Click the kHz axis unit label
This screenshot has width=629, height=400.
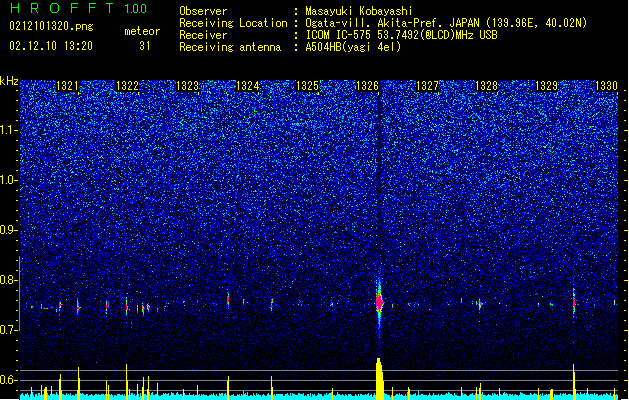pyautogui.click(x=9, y=81)
